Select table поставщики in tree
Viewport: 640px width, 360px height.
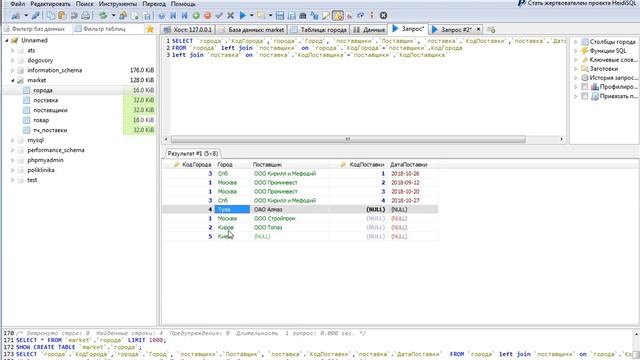point(51,110)
